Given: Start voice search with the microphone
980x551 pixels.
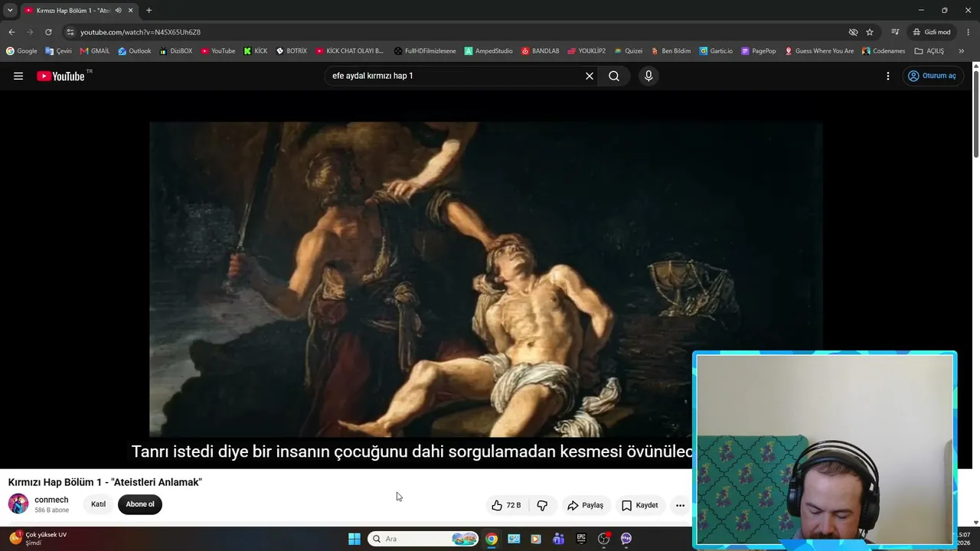Looking at the screenshot, I should point(648,76).
